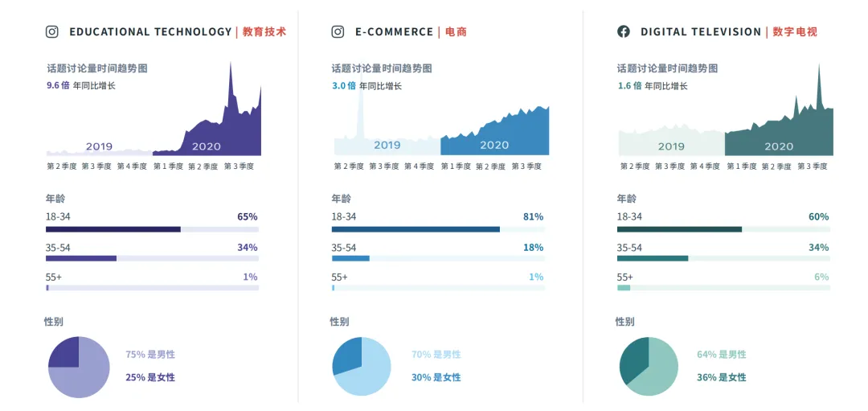Click the 性别 label in Digital Television column
868x411 pixels.
click(x=625, y=321)
